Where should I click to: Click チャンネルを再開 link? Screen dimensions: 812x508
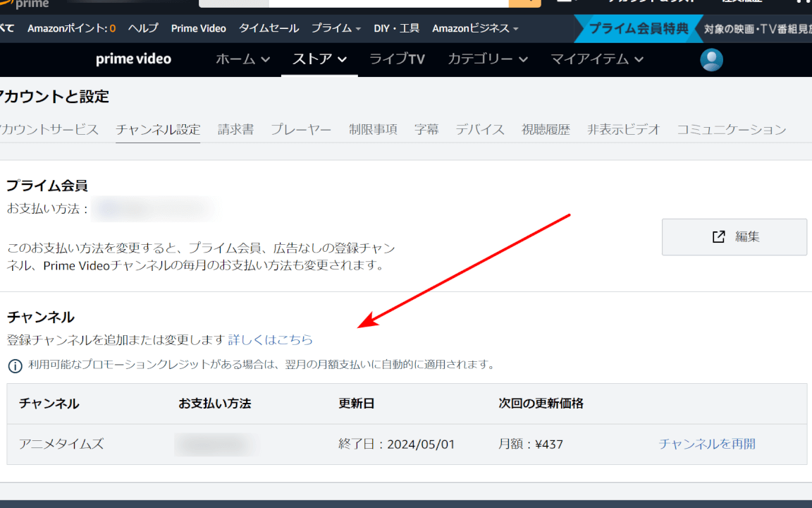click(x=707, y=445)
